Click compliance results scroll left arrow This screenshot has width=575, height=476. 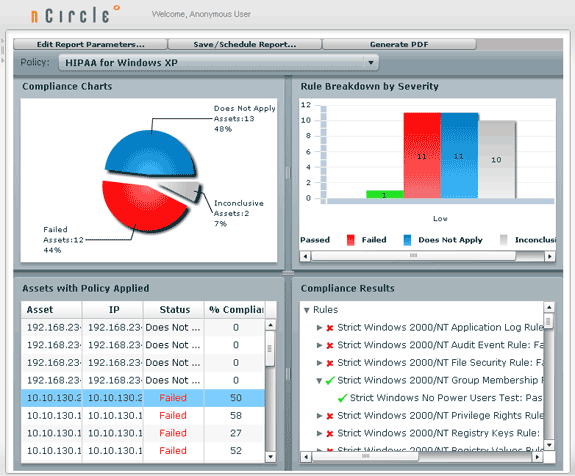coord(306,457)
